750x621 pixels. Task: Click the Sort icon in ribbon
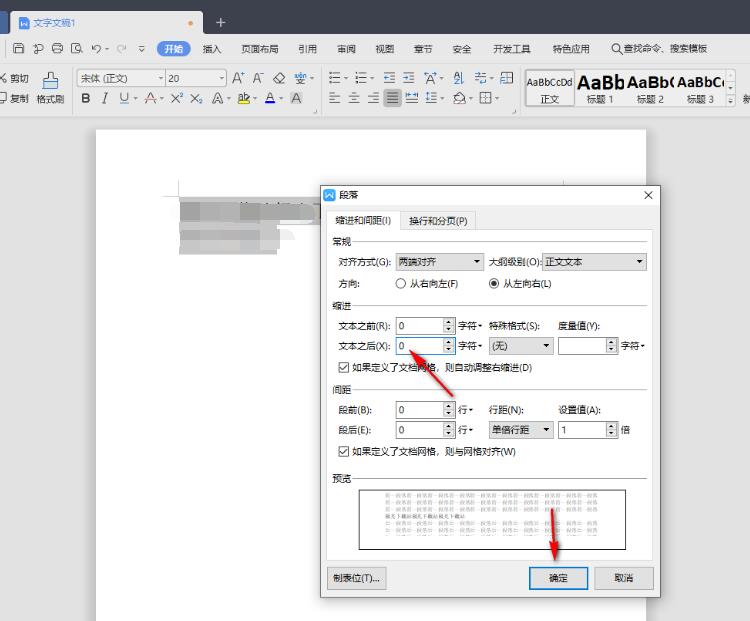459,78
